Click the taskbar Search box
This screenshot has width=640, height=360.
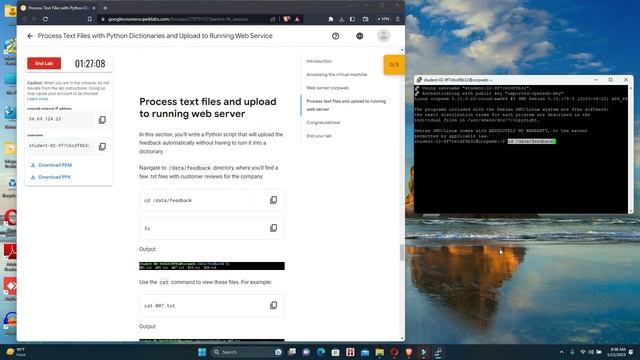point(247,352)
